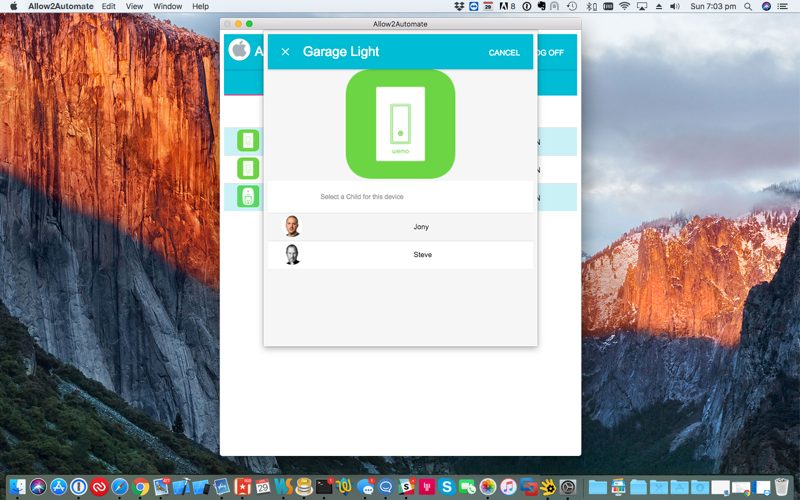Screen dimensions: 800x500
Task: Click the Dropbox icon in menu bar
Action: (459, 7)
